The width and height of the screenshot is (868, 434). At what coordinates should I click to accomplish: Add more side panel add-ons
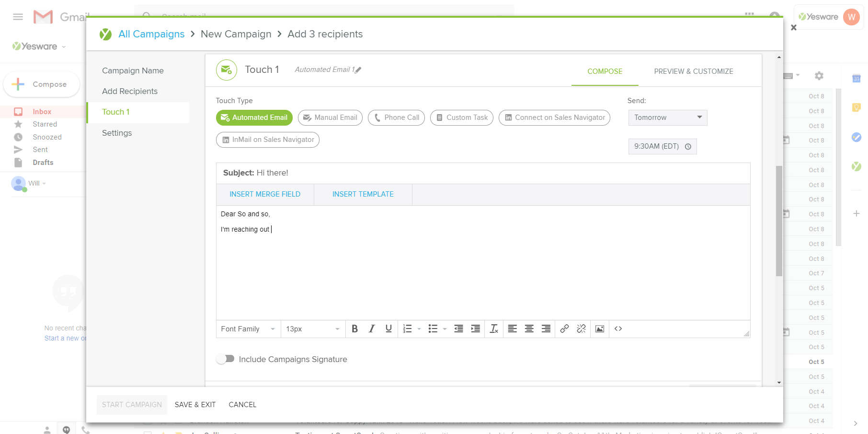[857, 213]
